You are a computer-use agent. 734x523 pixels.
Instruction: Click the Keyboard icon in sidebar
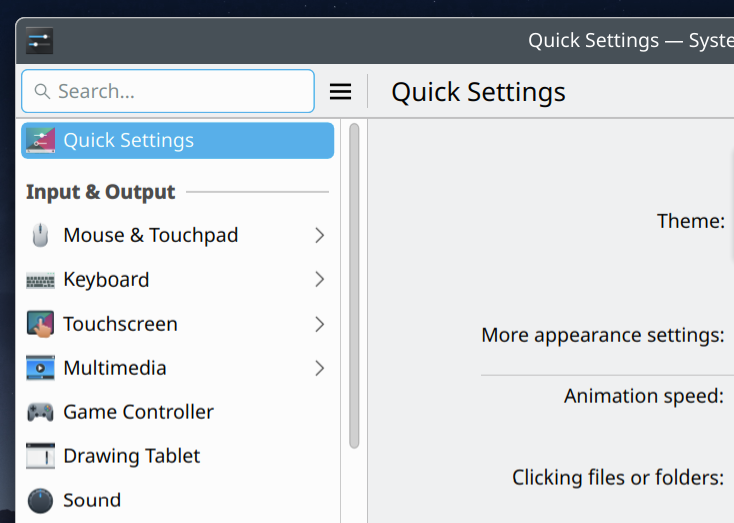click(40, 280)
